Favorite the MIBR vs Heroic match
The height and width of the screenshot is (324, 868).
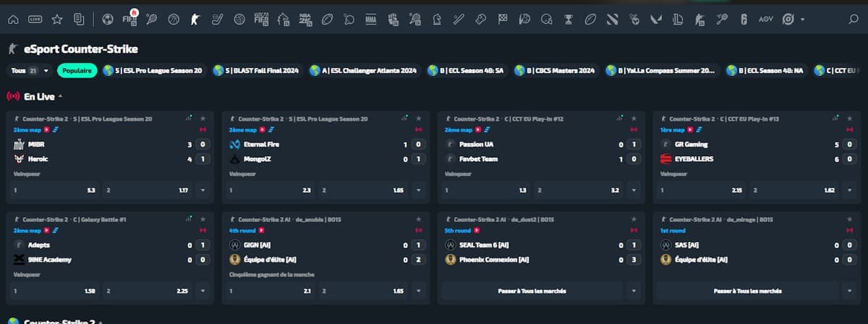coord(203,118)
